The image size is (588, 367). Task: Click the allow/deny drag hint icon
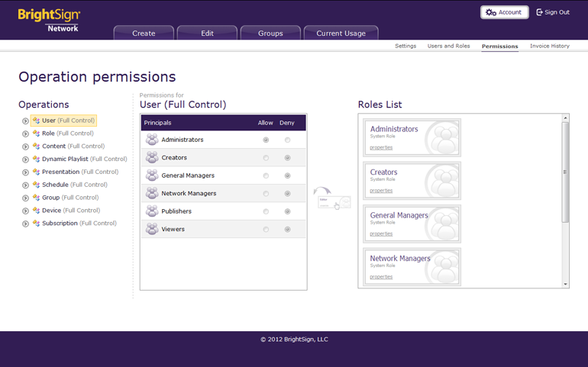(x=333, y=199)
